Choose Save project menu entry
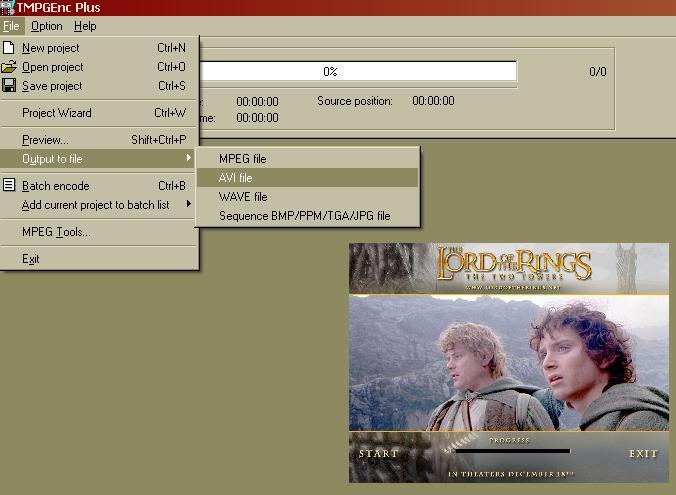This screenshot has height=495, width=676. coord(99,86)
